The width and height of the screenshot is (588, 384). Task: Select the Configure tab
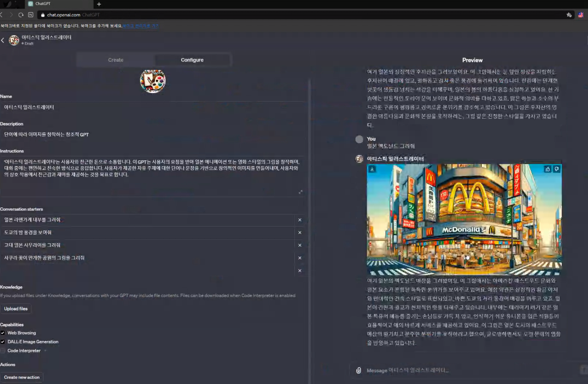click(192, 60)
